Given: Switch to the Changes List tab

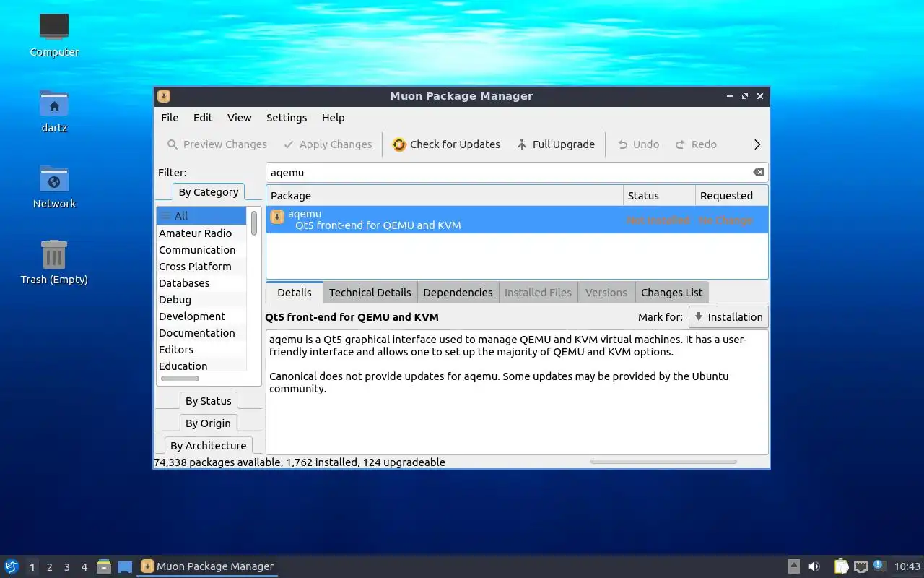Looking at the screenshot, I should (x=671, y=293).
